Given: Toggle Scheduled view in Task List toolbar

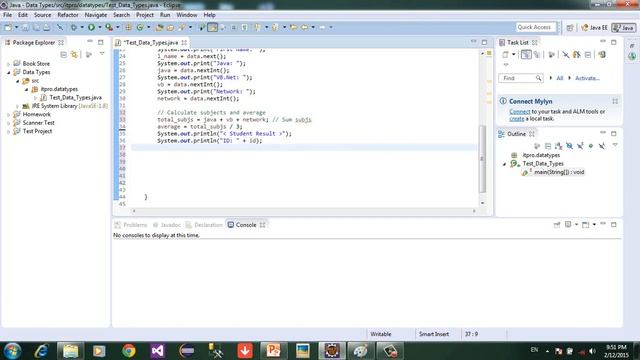Looking at the screenshot, I should pyautogui.click(x=537, y=54).
